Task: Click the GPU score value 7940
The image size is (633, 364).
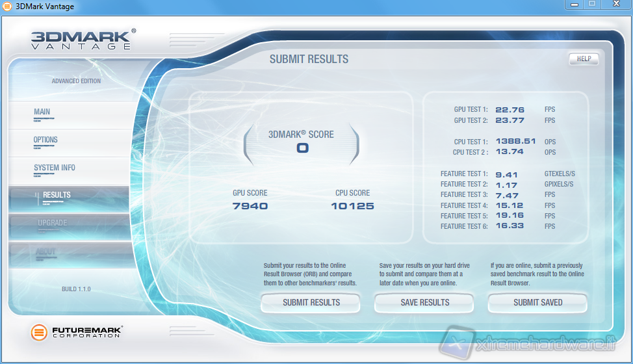Action: [x=250, y=206]
